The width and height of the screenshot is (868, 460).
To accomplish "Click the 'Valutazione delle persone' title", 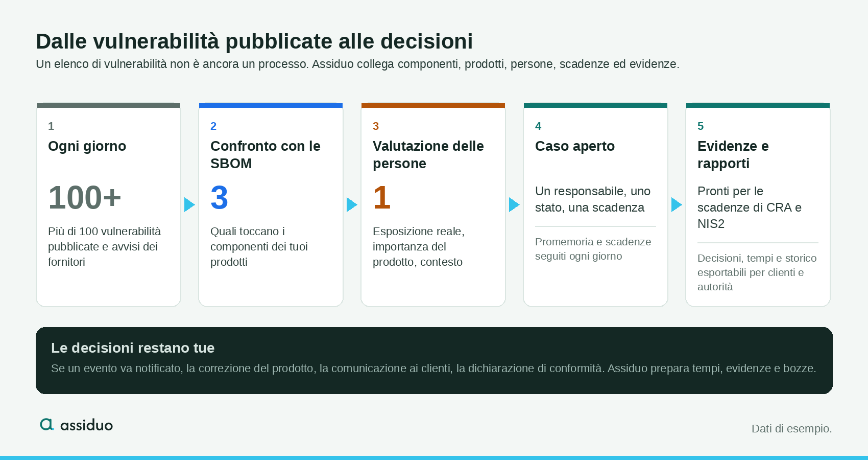I will coord(428,155).
